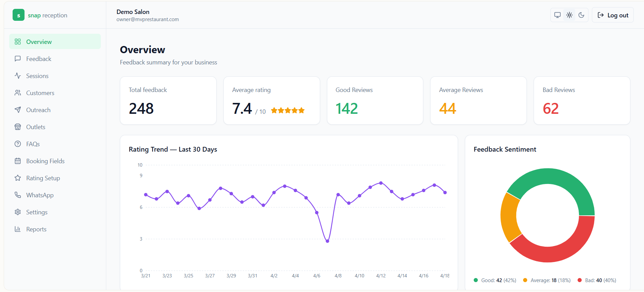The height and width of the screenshot is (292, 644).
Task: Navigate to Outreach
Action: [55, 110]
